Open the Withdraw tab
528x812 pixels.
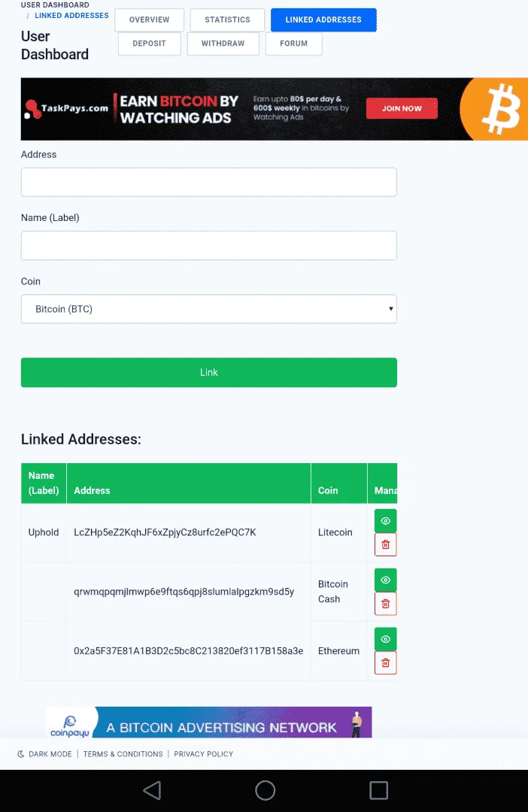click(223, 44)
